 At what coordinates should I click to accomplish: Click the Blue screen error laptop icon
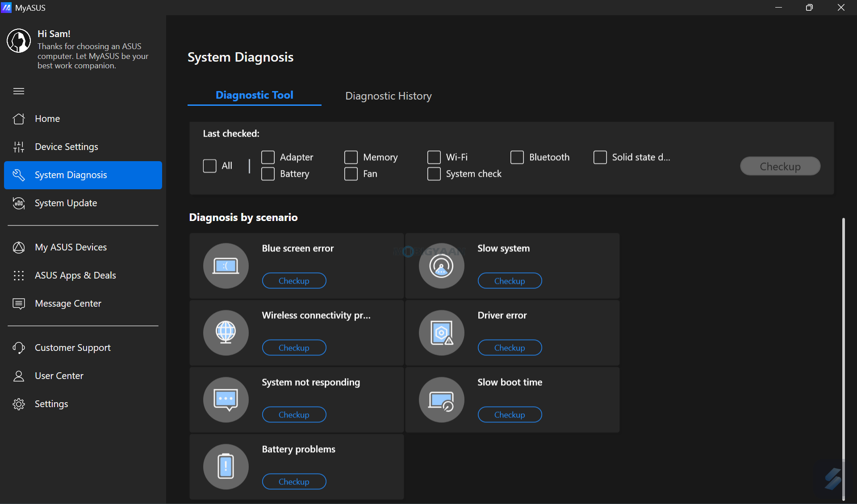[x=226, y=266]
